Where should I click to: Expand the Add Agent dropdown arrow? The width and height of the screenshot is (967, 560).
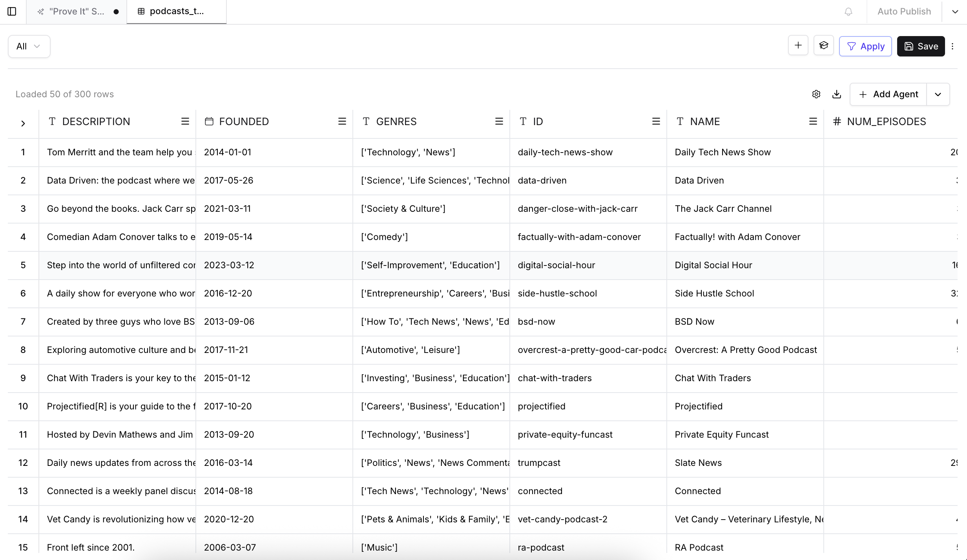tap(938, 95)
